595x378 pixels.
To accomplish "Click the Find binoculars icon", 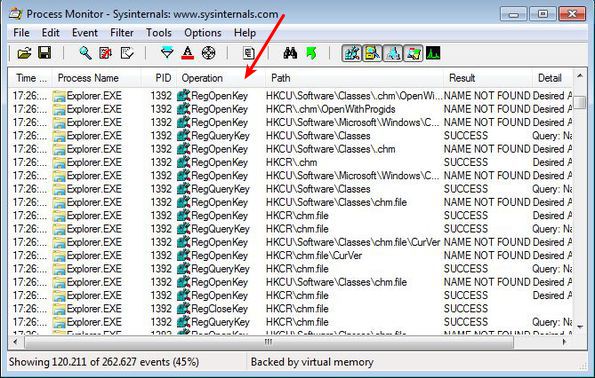I will [290, 53].
